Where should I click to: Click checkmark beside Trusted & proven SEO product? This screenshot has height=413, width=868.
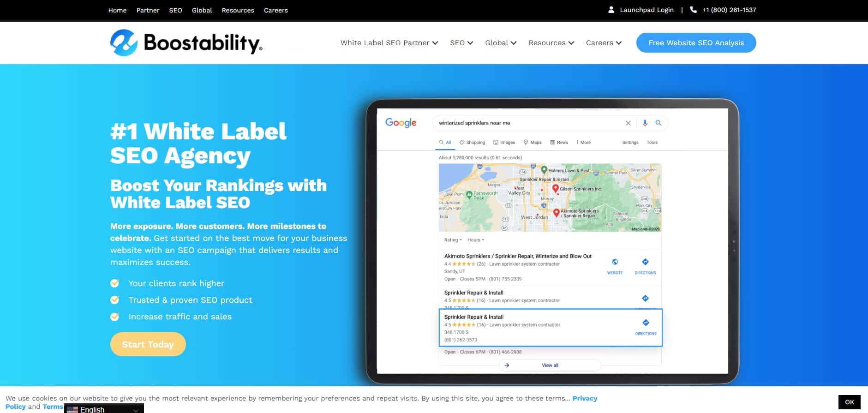(114, 300)
